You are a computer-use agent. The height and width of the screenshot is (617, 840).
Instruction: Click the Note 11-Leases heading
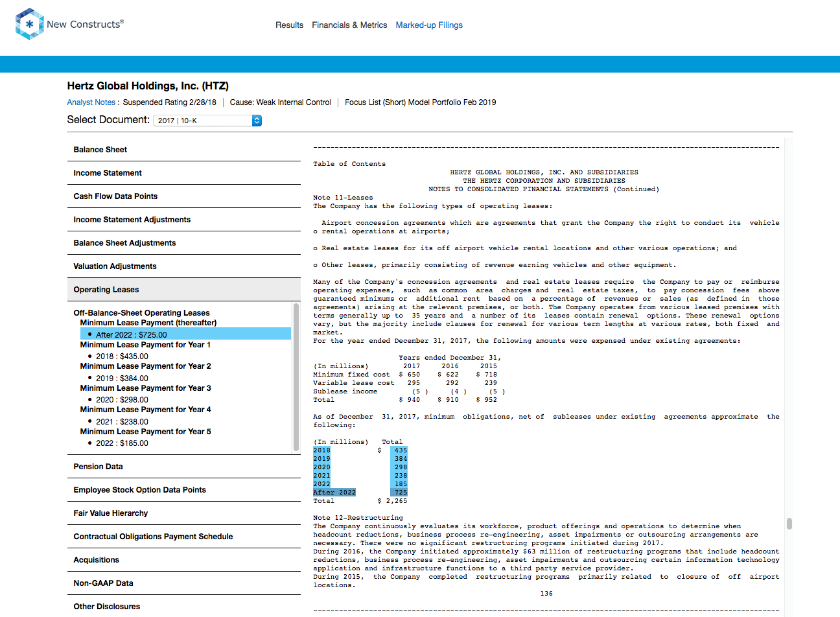(x=343, y=198)
